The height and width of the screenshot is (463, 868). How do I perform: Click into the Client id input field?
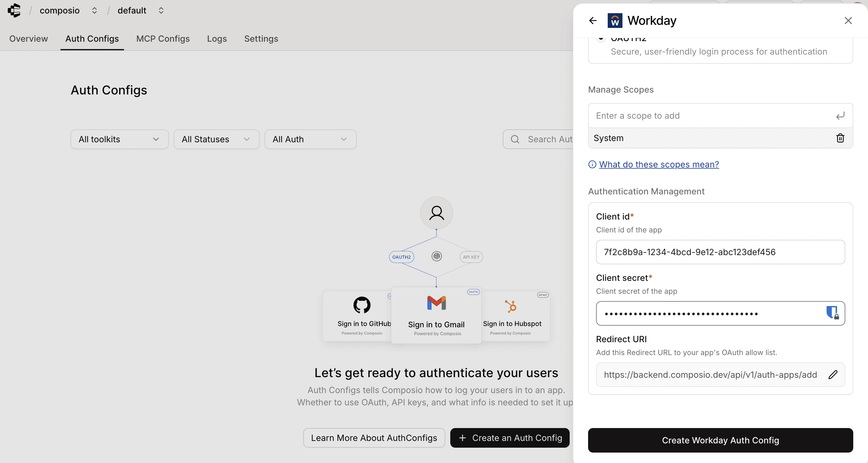click(720, 252)
